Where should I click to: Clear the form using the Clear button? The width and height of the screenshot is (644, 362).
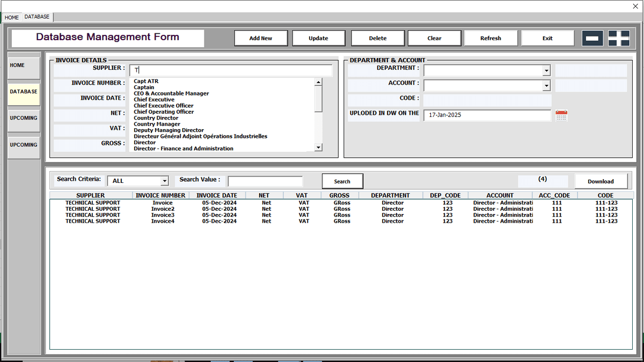pyautogui.click(x=435, y=38)
